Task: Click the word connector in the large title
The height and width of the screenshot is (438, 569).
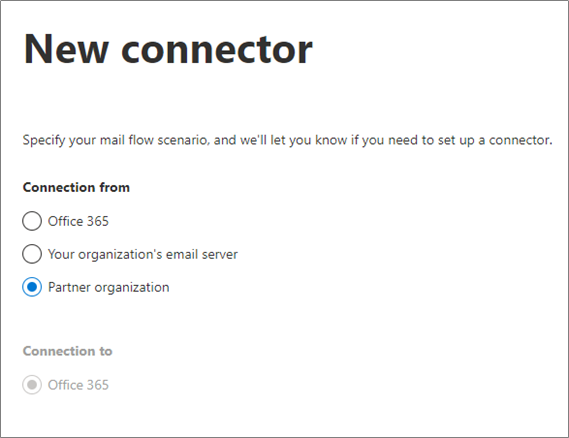Action: (217, 50)
